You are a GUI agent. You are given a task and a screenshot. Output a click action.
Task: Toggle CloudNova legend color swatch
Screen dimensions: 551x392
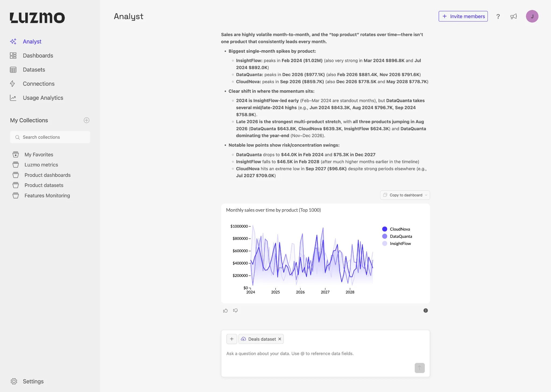pos(384,229)
